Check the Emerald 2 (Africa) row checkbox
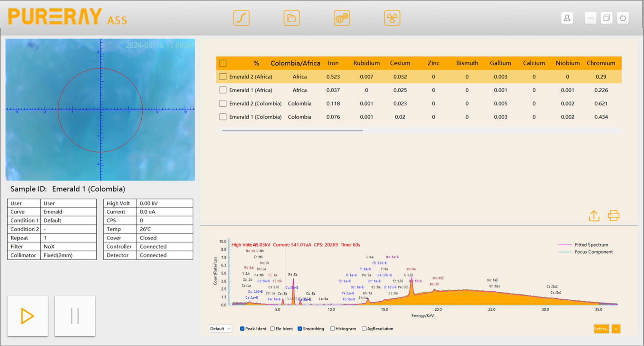The height and width of the screenshot is (346, 644). coord(223,77)
